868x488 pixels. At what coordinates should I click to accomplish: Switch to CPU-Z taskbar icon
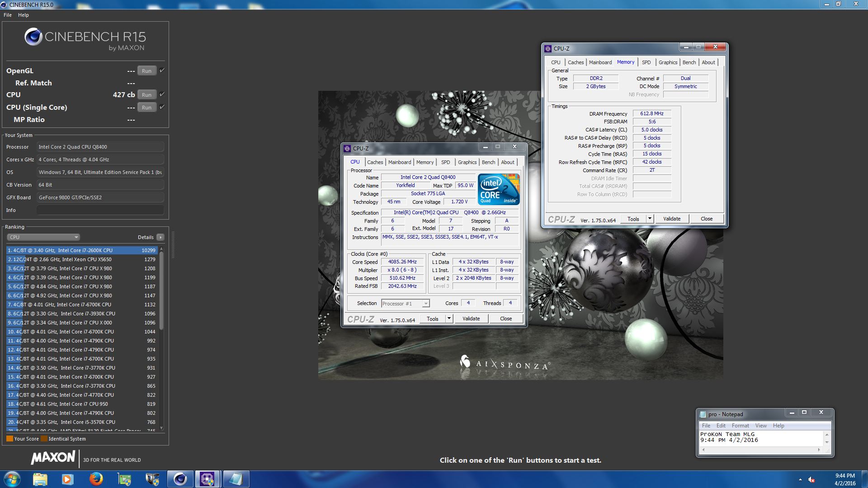tap(208, 479)
